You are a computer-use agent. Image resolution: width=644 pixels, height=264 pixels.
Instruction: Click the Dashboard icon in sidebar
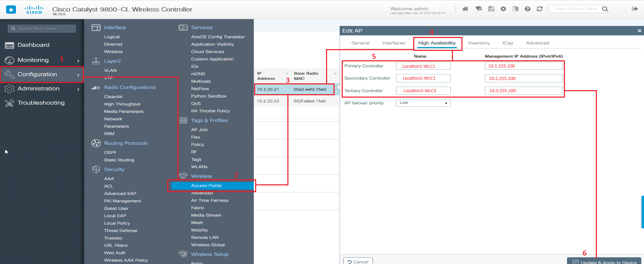10,45
